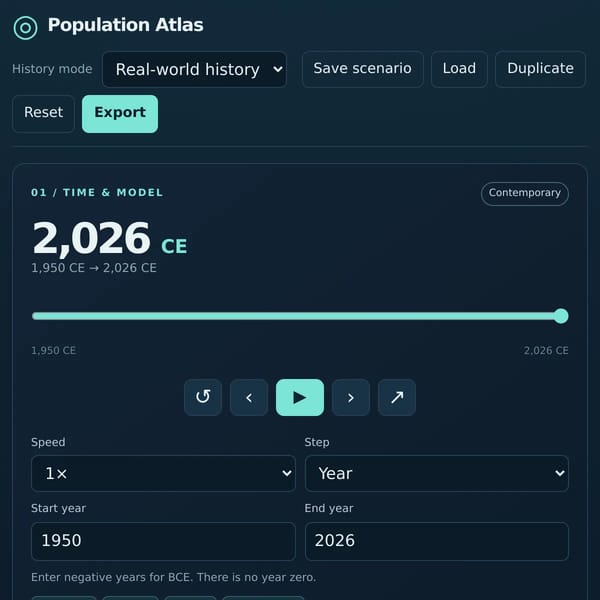Click the 'Enter negative years for BCE' hint
The image size is (600, 600).
coord(173,577)
